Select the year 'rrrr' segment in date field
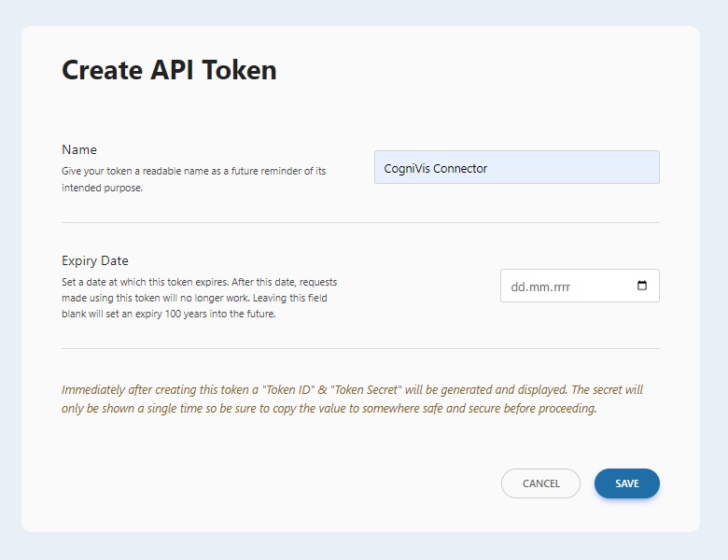Viewport: 728px width, 560px height. [562, 287]
